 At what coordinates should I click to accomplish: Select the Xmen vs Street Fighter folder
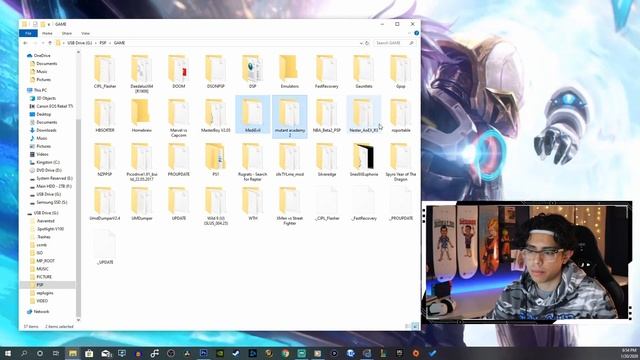point(289,206)
